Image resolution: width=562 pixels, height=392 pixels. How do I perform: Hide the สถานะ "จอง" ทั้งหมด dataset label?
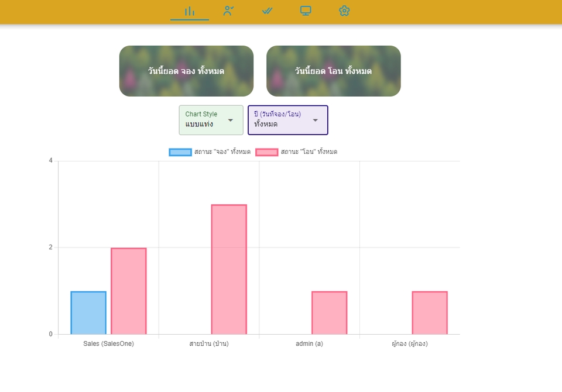pos(222,152)
